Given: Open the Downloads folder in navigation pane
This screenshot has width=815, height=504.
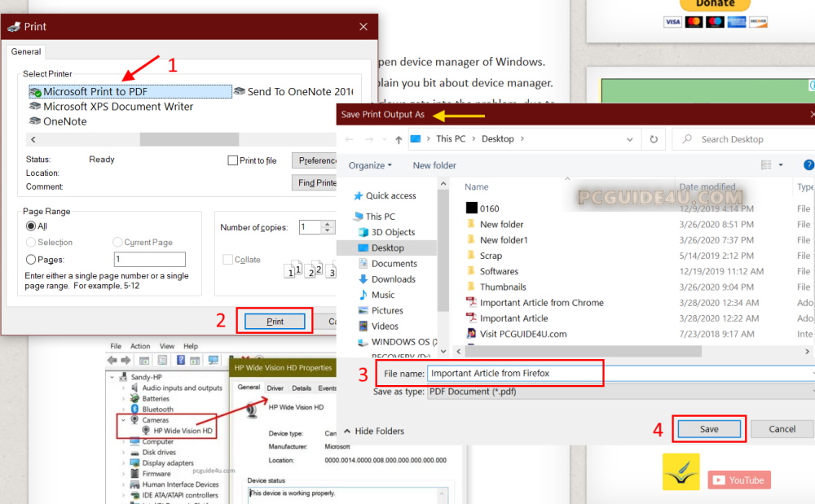Looking at the screenshot, I should pyautogui.click(x=393, y=279).
